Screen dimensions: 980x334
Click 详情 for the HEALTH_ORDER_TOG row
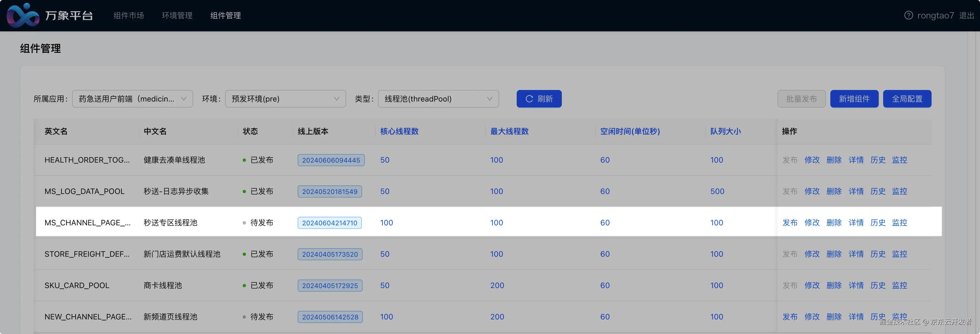pos(856,160)
